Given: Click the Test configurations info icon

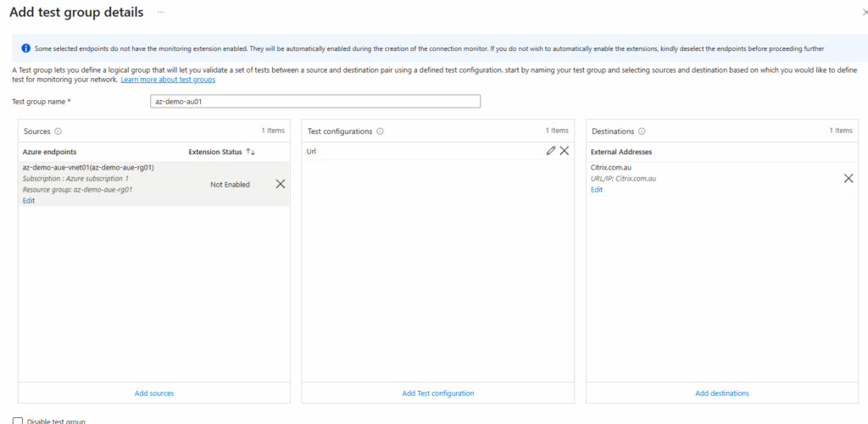Looking at the screenshot, I should 380,131.
